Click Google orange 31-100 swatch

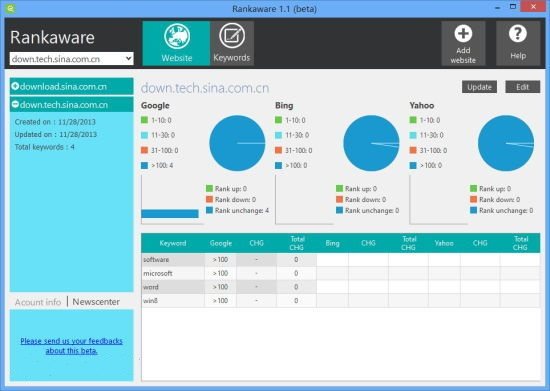coord(145,150)
